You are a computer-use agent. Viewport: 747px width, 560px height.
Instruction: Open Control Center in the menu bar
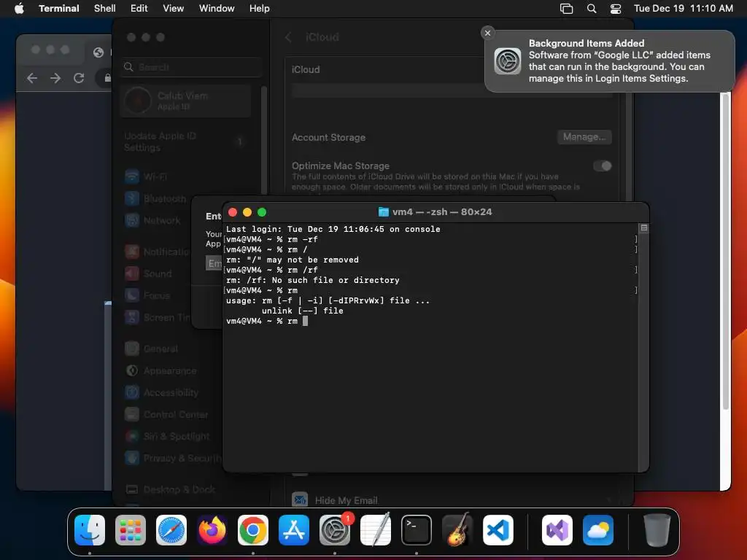616,9
